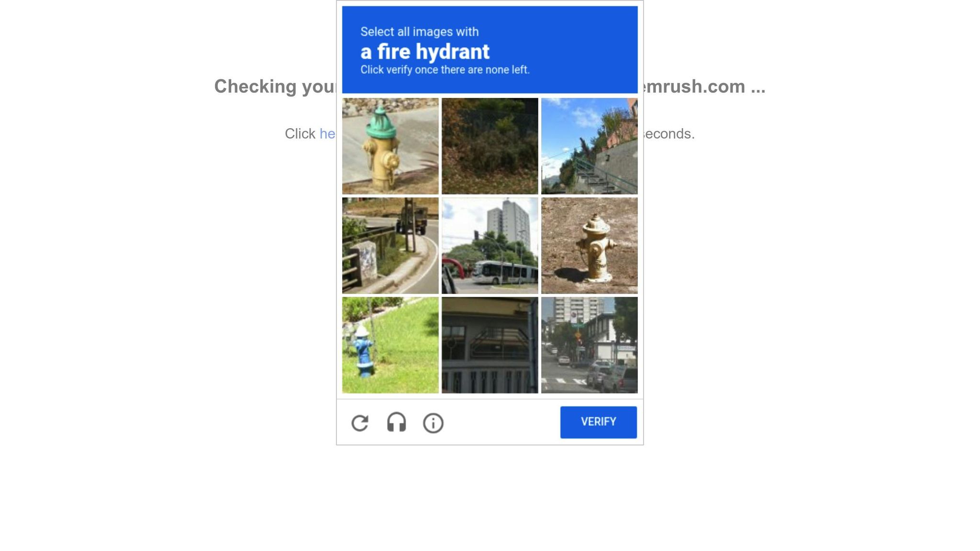Viewport: 980px width, 551px height.
Task: Click the "a fire hydrant" bold heading
Action: tap(425, 52)
